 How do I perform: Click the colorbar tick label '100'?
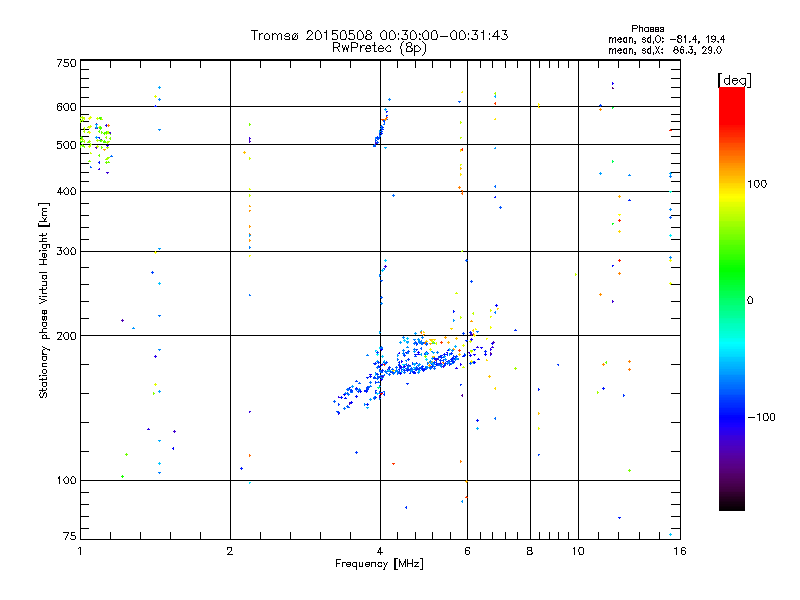click(x=757, y=184)
